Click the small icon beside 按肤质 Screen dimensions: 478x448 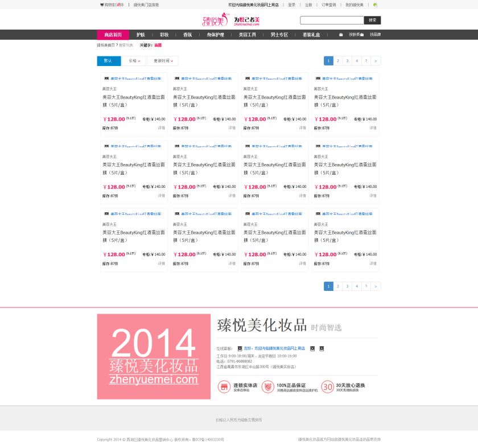point(362,35)
